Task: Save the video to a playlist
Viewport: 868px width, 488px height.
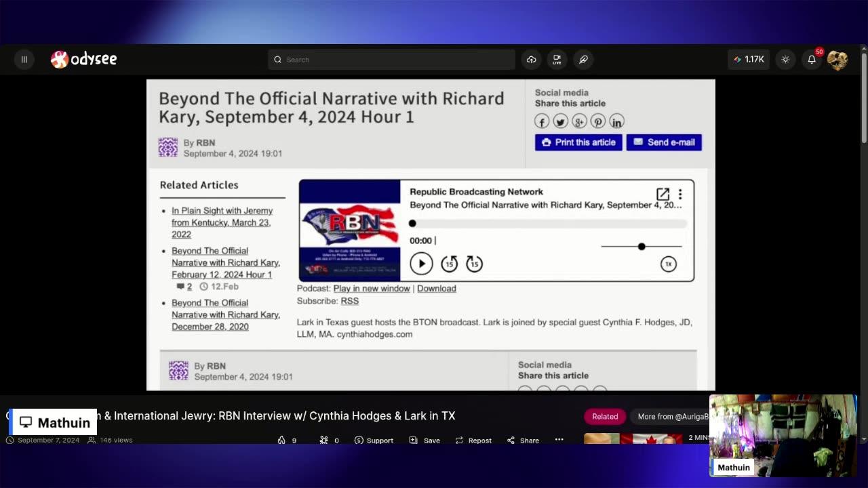Action: (x=425, y=441)
